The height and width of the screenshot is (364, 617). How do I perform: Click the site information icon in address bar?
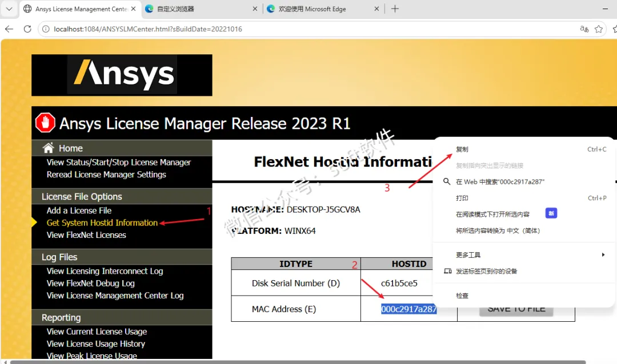46,29
